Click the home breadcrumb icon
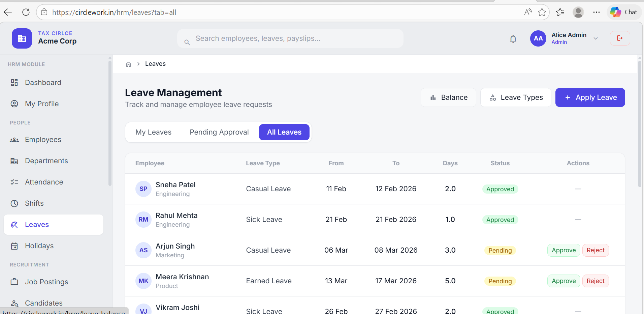644x314 pixels. 128,64
